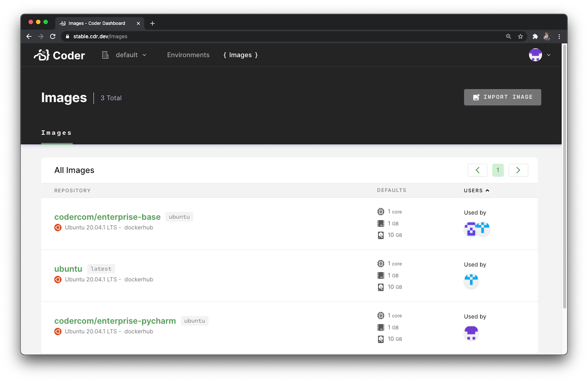Click the address bar showing stable.cdr.dev/images
This screenshot has height=382, width=588.
tap(294, 37)
